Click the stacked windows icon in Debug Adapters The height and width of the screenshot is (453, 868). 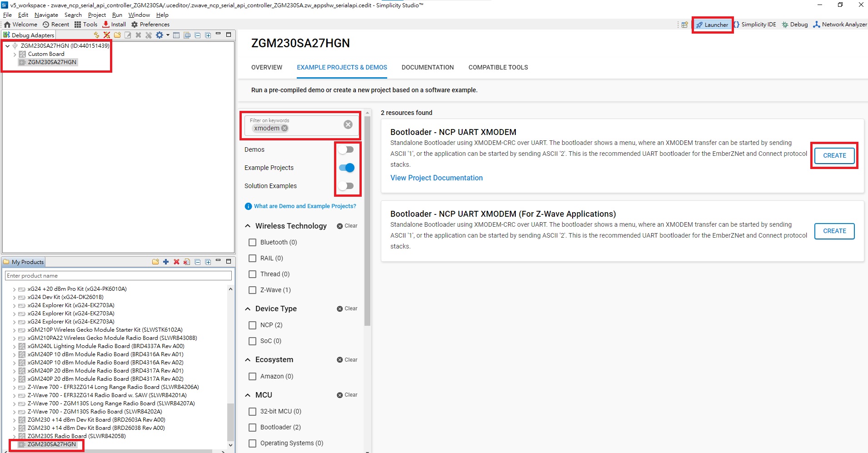point(187,35)
